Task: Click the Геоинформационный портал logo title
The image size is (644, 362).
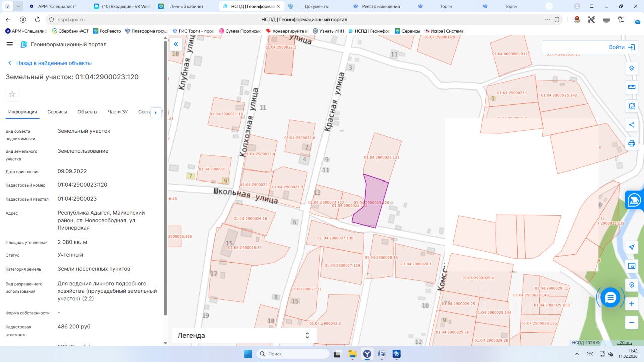Action: tap(63, 44)
